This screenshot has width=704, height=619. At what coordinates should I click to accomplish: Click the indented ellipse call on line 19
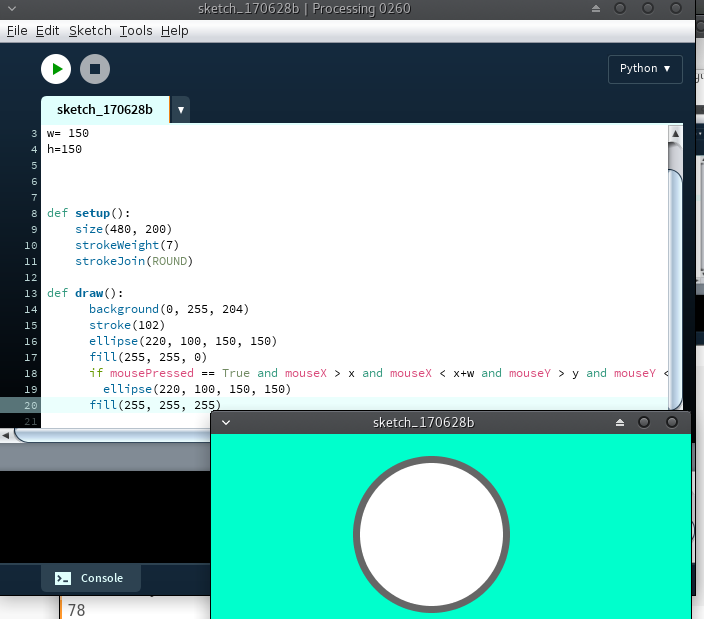197,389
